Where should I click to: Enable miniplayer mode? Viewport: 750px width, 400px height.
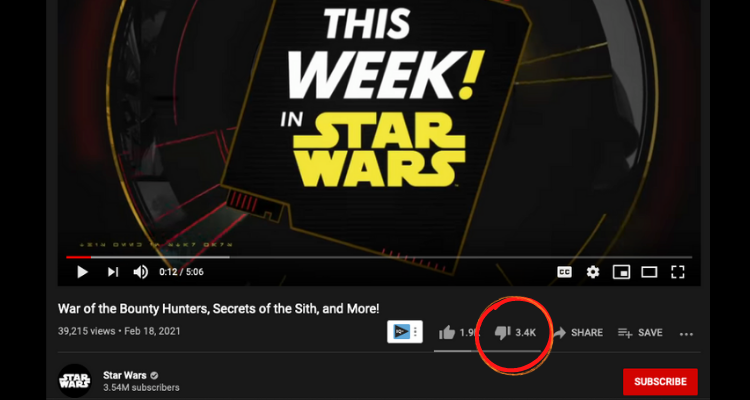point(621,272)
